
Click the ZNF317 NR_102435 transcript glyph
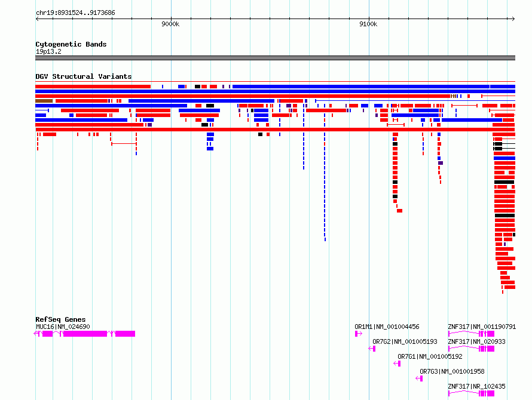pos(471,393)
